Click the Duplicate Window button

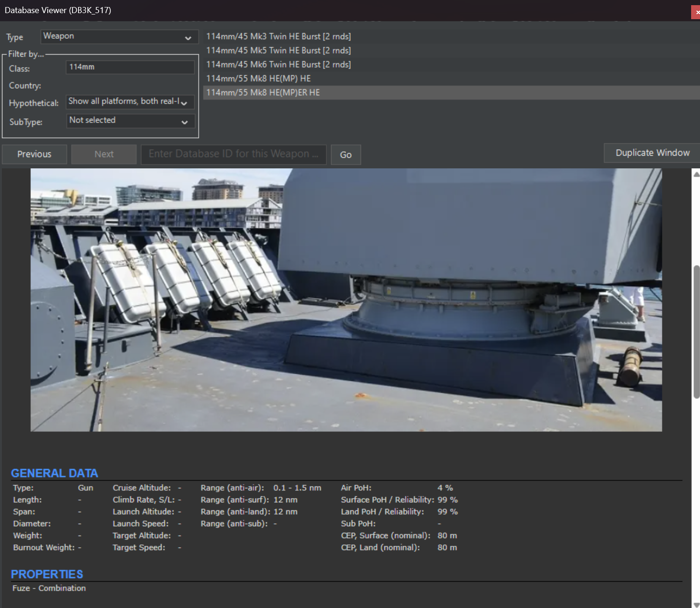(x=652, y=153)
